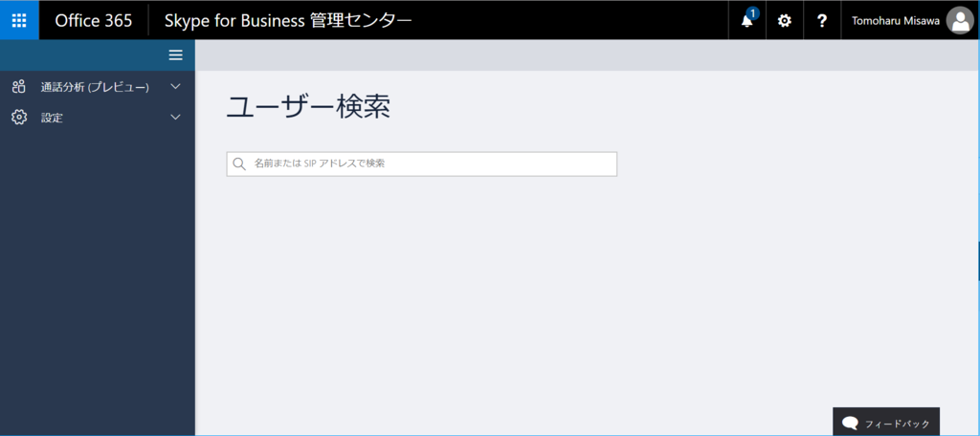Viewport: 980px width, 436px height.
Task: Select 通話分析 (プレビュー) menu item
Action: (97, 87)
